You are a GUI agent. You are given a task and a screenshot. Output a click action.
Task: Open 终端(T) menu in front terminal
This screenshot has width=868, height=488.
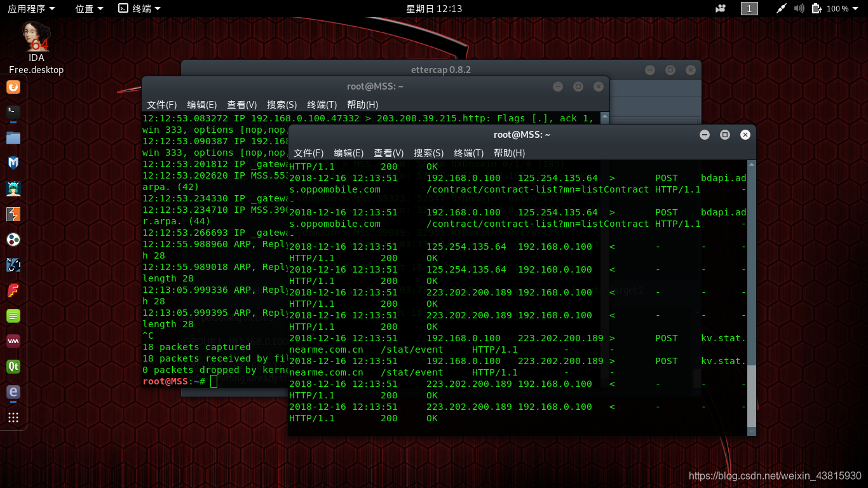click(469, 153)
